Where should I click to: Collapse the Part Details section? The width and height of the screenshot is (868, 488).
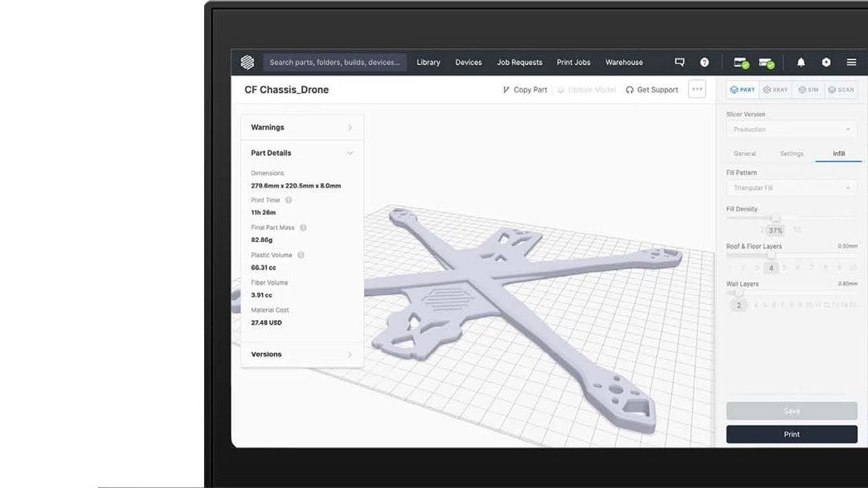click(301, 153)
